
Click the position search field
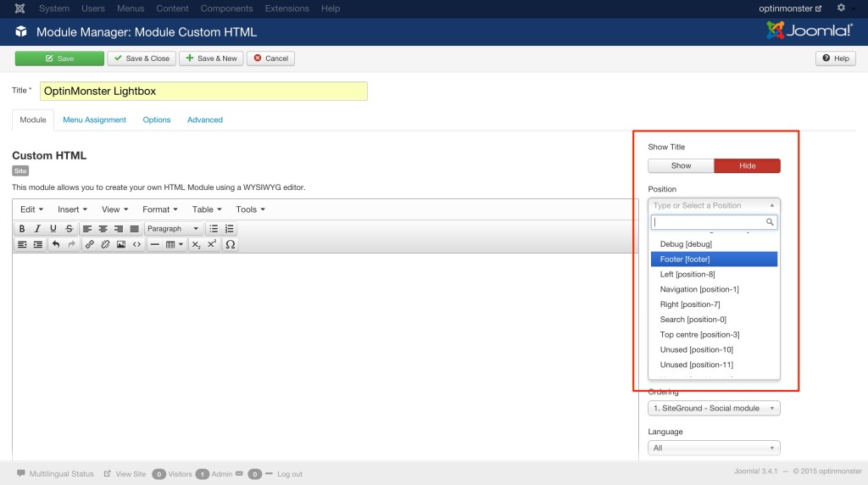(714, 222)
